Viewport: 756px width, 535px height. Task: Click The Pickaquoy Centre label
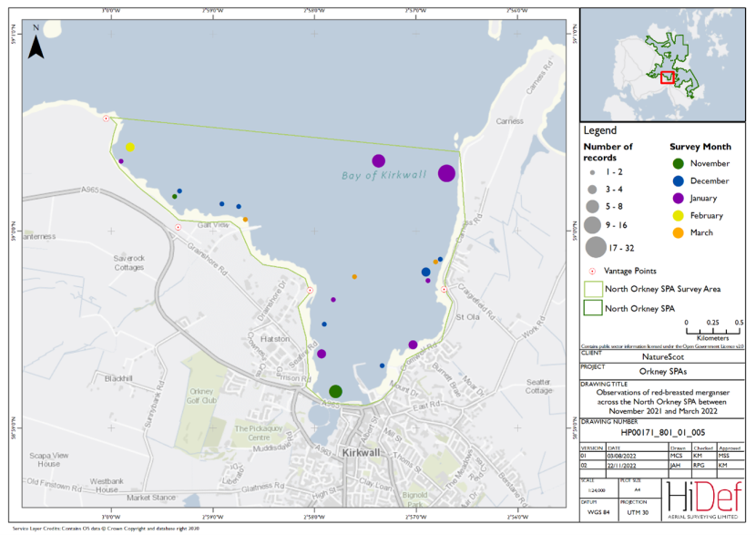click(x=259, y=433)
